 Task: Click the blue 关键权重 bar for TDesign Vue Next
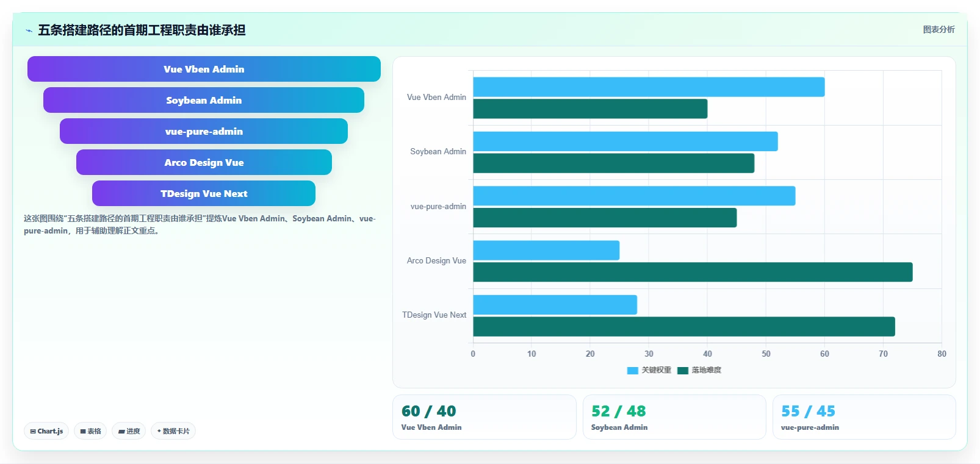coord(555,305)
